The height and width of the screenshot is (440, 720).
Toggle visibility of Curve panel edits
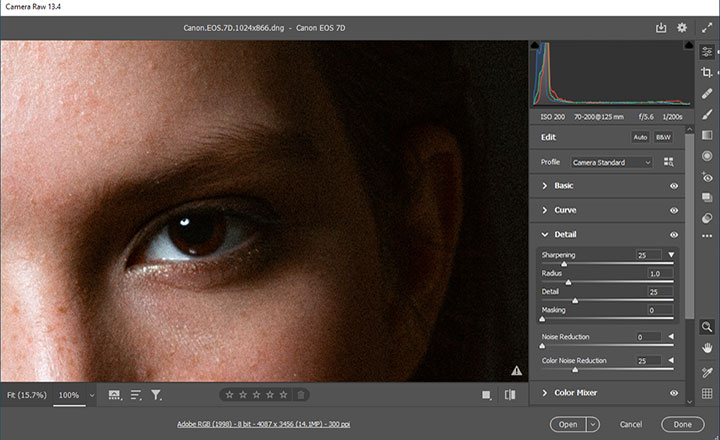coord(674,210)
